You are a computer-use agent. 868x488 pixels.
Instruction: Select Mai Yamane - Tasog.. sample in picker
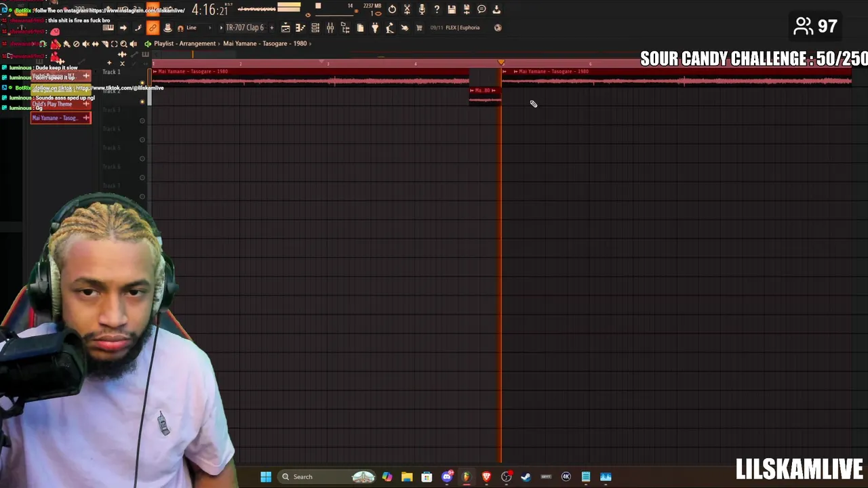click(x=60, y=118)
